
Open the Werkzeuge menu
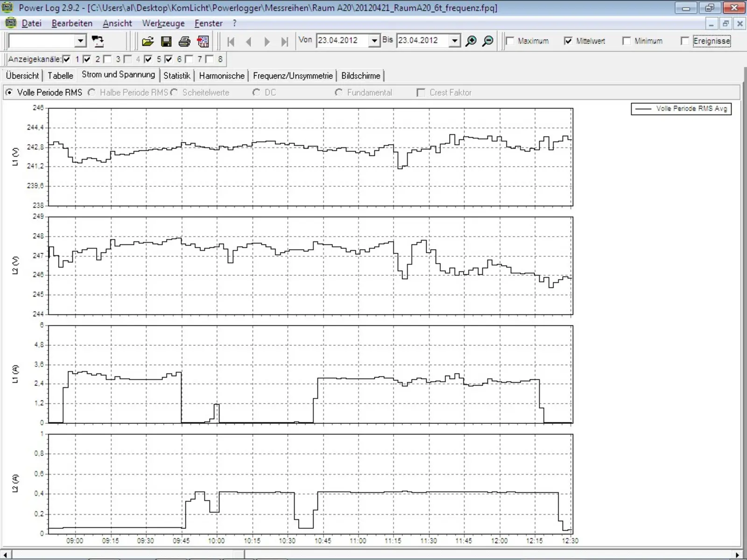pos(163,23)
